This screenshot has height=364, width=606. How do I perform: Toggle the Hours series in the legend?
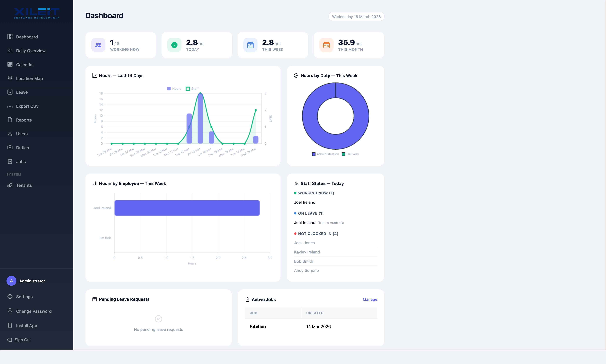[x=174, y=88]
